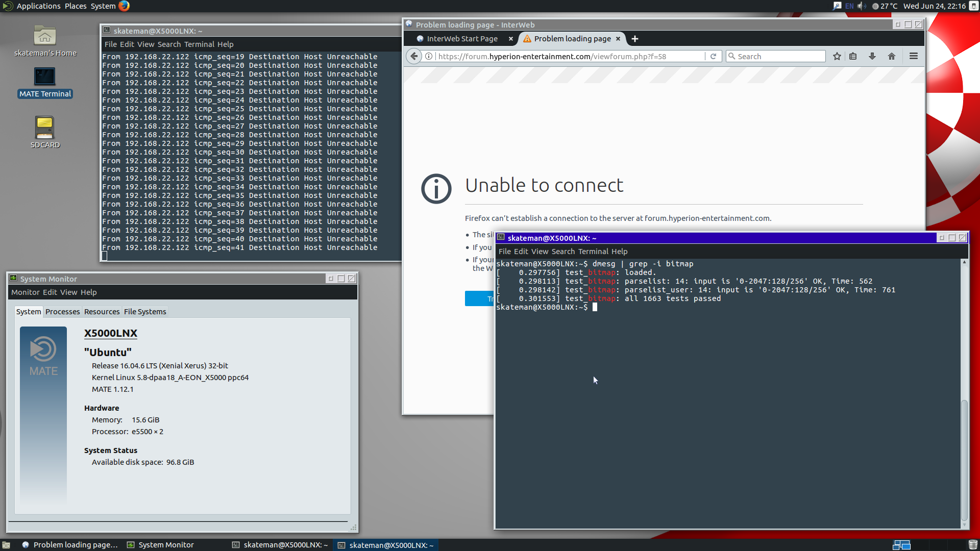This screenshot has width=980, height=551.
Task: Activate the highlighted skateman@X5000LNX taskbar entry
Action: (x=386, y=545)
